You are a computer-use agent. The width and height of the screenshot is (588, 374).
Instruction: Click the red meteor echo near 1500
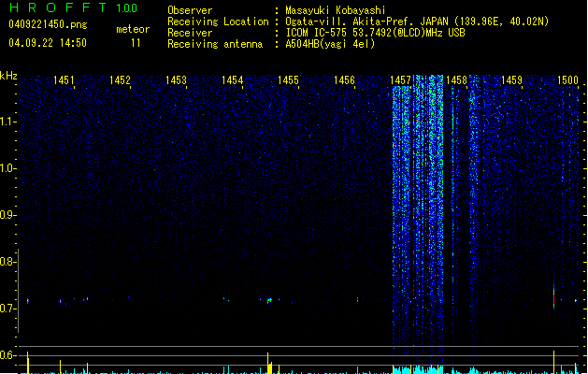click(x=553, y=298)
